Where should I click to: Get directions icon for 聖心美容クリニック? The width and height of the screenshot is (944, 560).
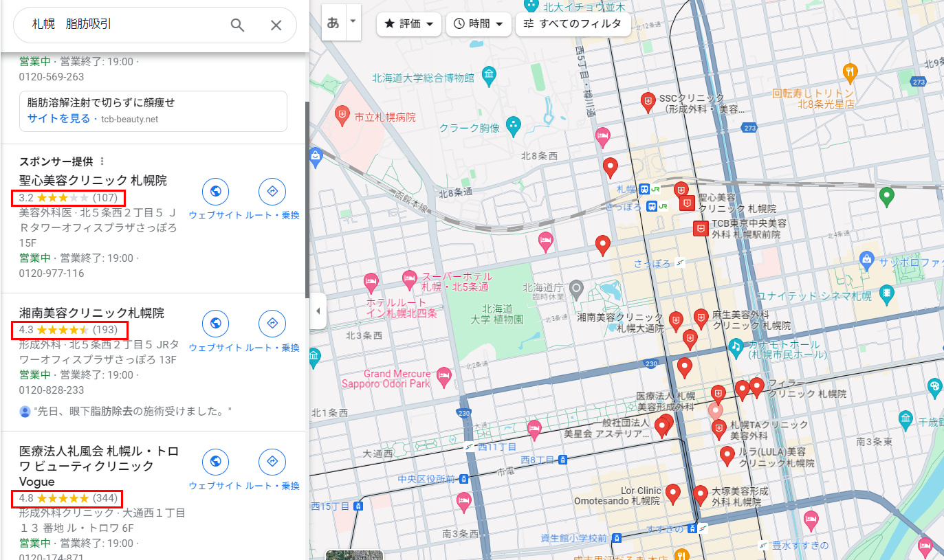[x=272, y=191]
